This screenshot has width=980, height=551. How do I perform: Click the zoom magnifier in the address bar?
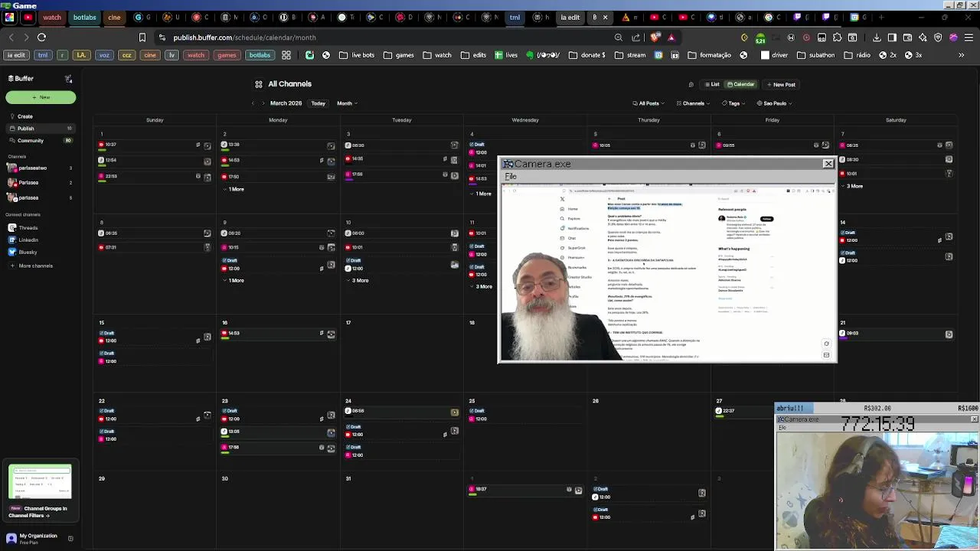click(619, 37)
